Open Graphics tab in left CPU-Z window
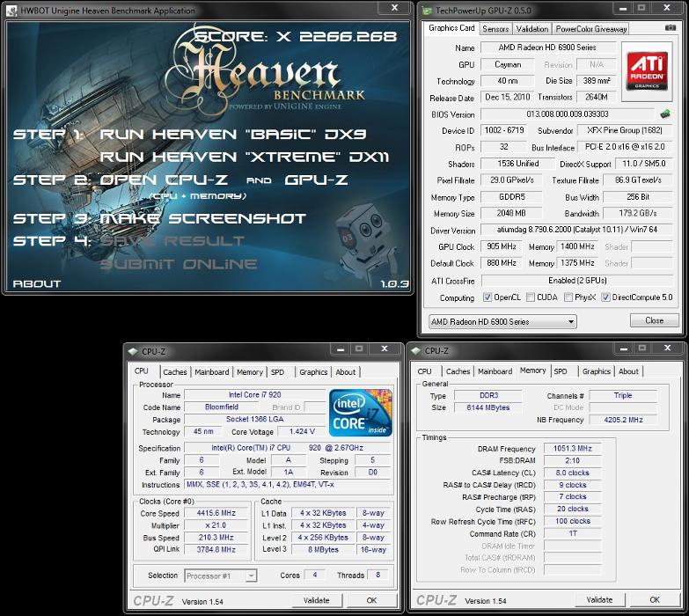 click(313, 372)
